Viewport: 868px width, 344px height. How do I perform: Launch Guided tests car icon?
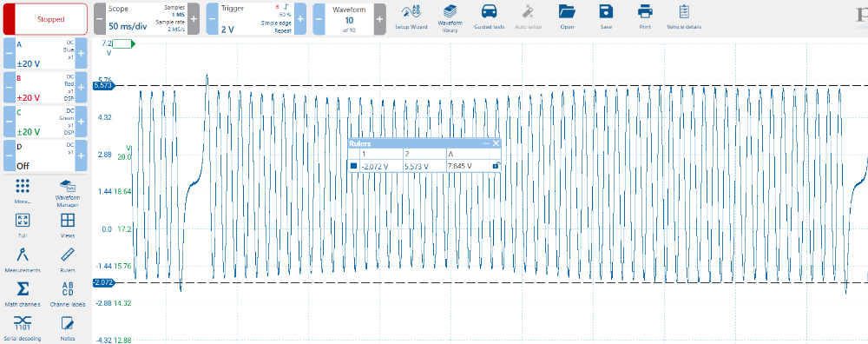[x=489, y=17]
